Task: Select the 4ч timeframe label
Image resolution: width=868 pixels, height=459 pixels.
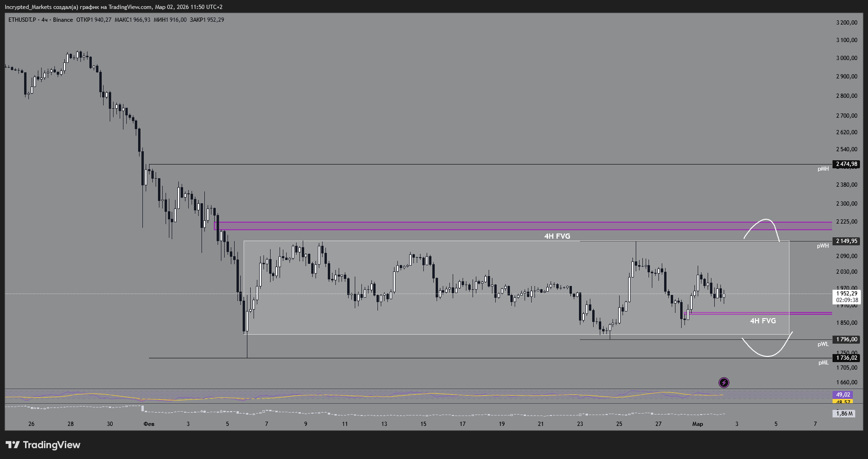Action: [44, 20]
